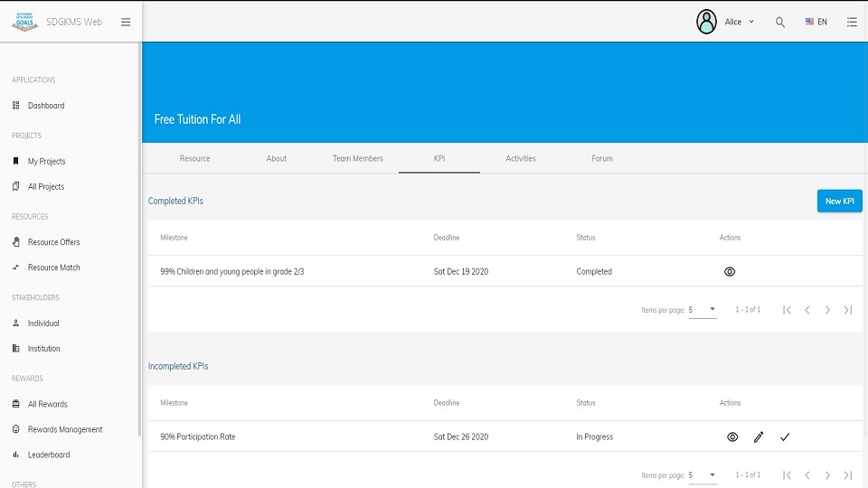Click the All Rewards gift icon
This screenshot has height=488, width=868.
coord(16,404)
